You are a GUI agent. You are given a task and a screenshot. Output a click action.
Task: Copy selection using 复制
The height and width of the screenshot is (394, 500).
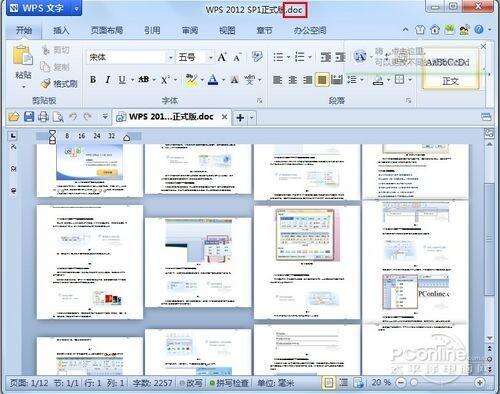point(55,67)
